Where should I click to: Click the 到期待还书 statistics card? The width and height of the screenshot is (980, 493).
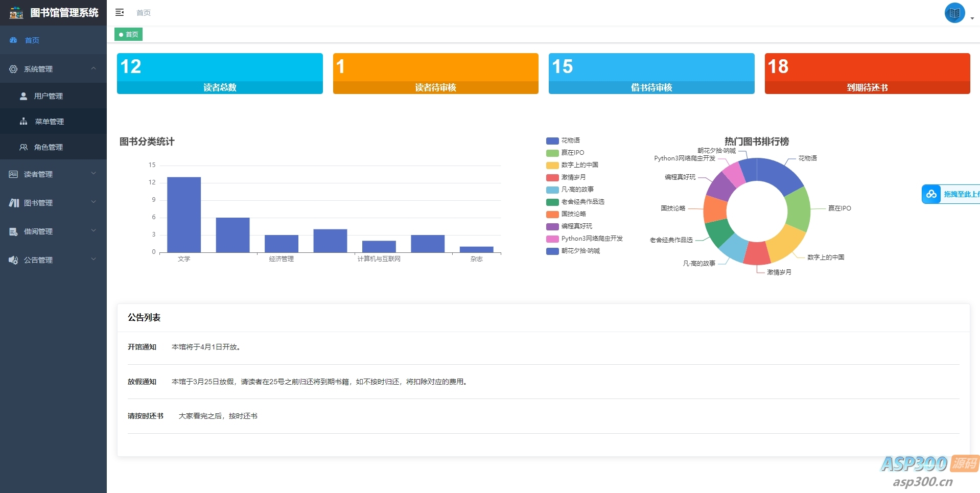coord(867,74)
